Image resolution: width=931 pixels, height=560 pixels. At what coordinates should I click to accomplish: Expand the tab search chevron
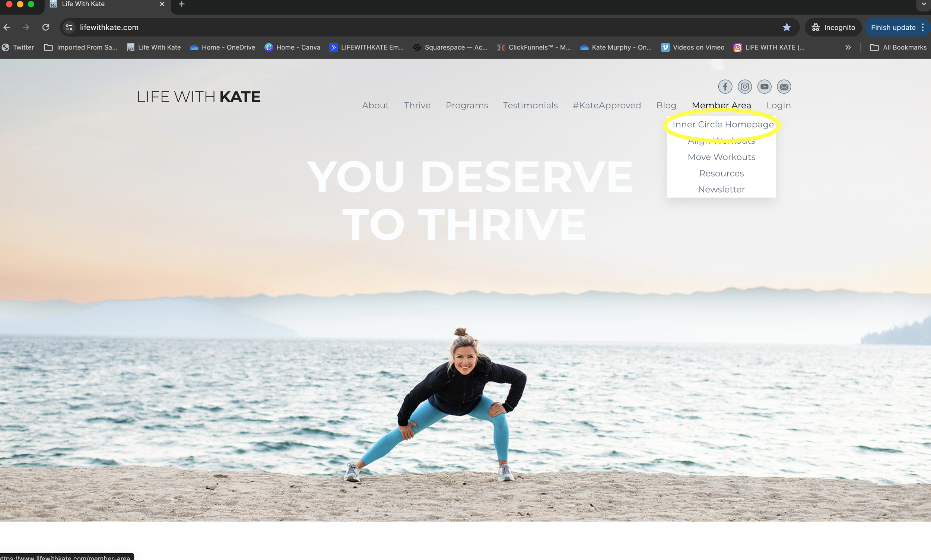[x=924, y=4]
